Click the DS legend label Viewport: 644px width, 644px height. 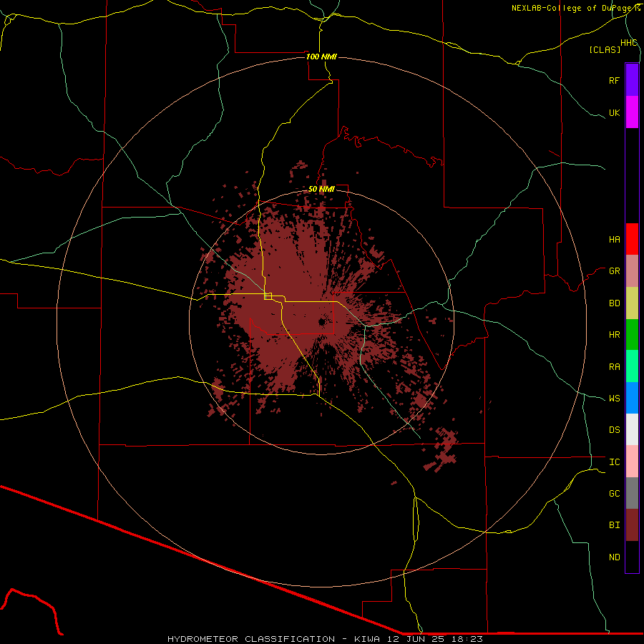tap(614, 430)
